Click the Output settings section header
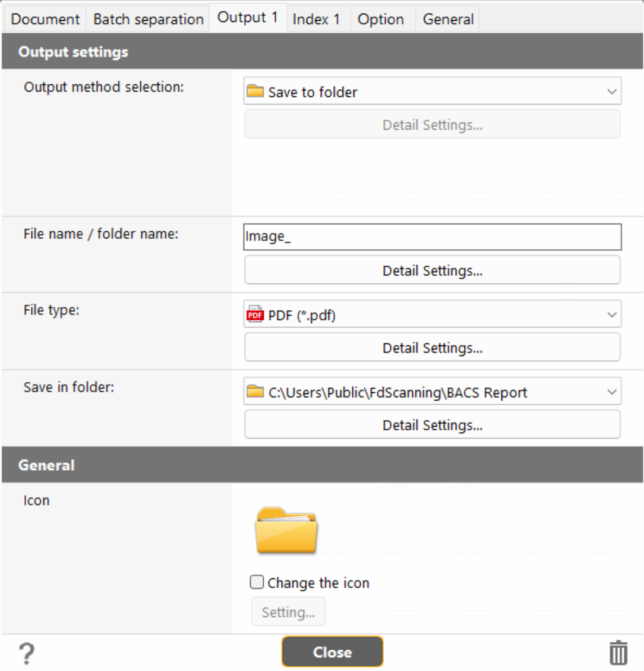This screenshot has width=644, height=671. (323, 51)
